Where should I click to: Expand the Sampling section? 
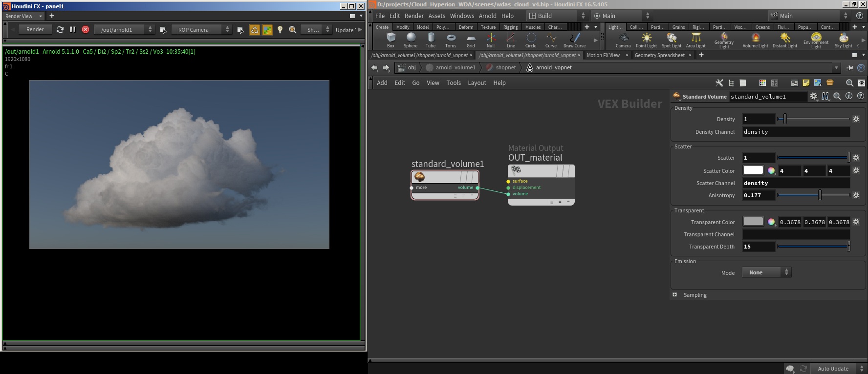(x=675, y=295)
